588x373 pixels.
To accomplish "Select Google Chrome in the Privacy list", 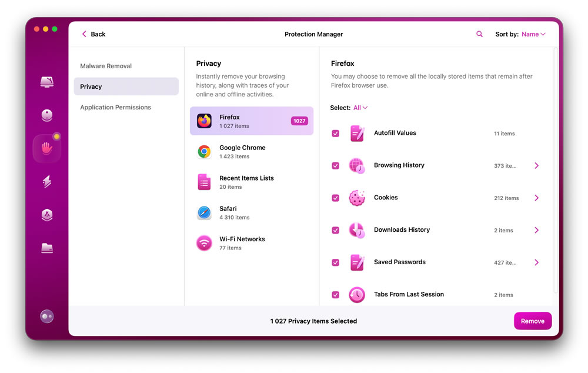I will click(x=252, y=152).
